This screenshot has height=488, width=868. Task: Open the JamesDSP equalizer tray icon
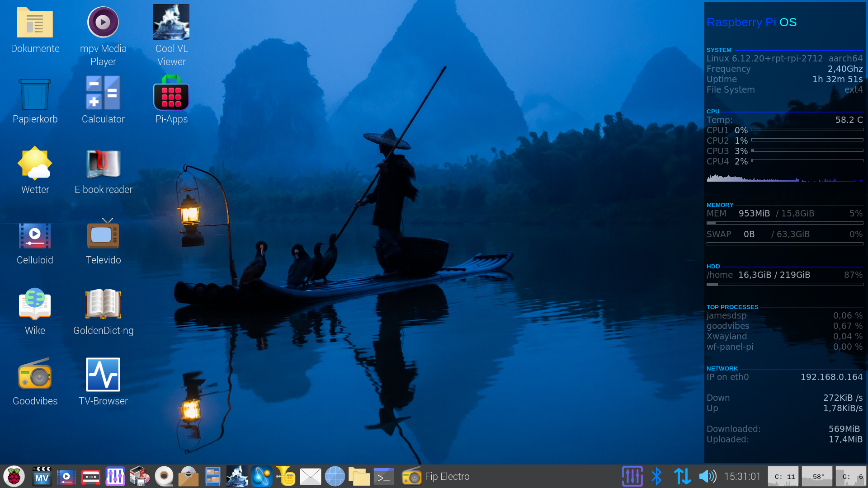click(632, 477)
